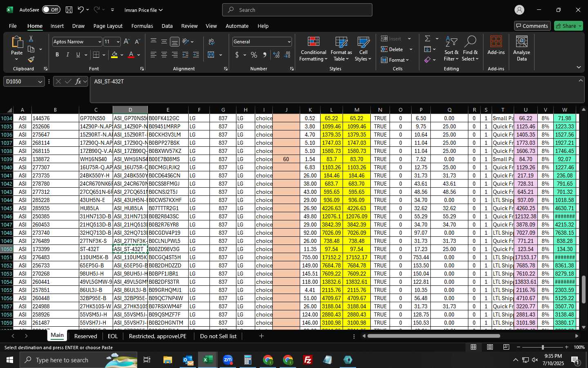Click the Save icon in title bar
588x368 pixels.
tap(69, 10)
